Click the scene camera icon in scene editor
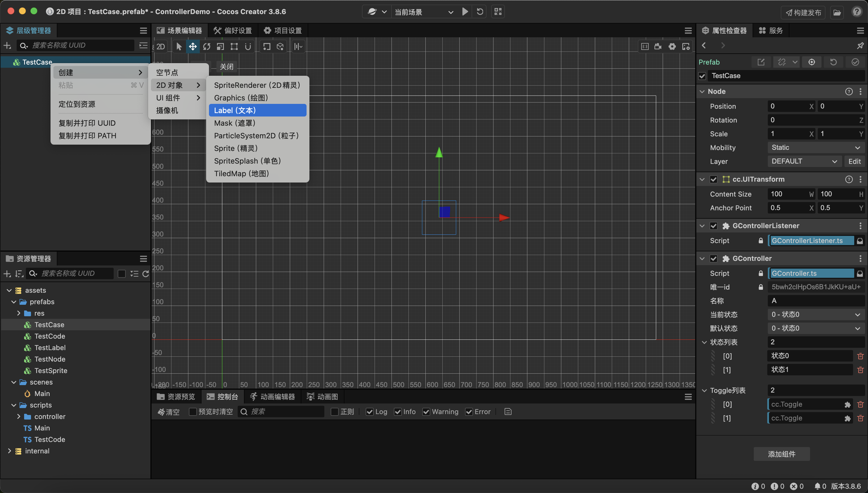Image resolution: width=868 pixels, height=493 pixels. tap(658, 46)
